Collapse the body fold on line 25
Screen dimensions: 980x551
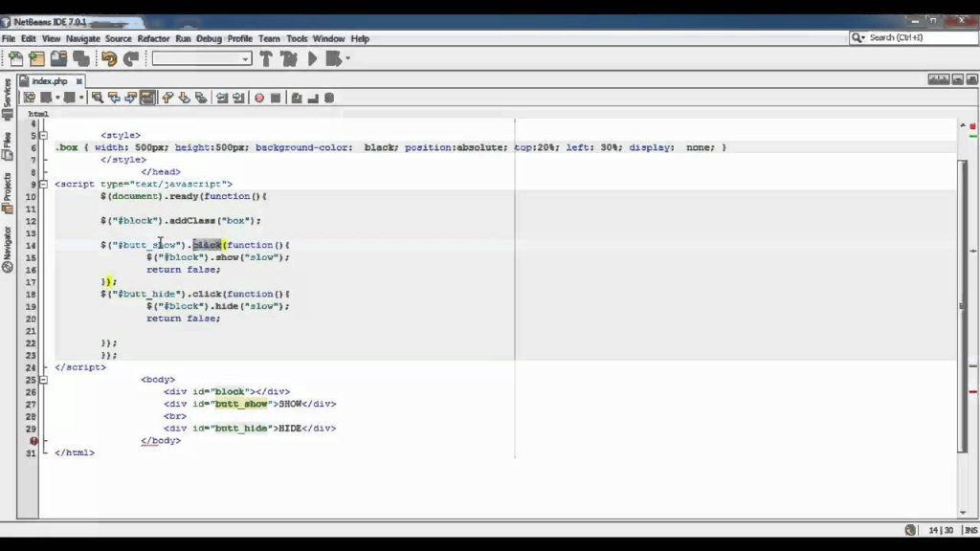point(44,379)
